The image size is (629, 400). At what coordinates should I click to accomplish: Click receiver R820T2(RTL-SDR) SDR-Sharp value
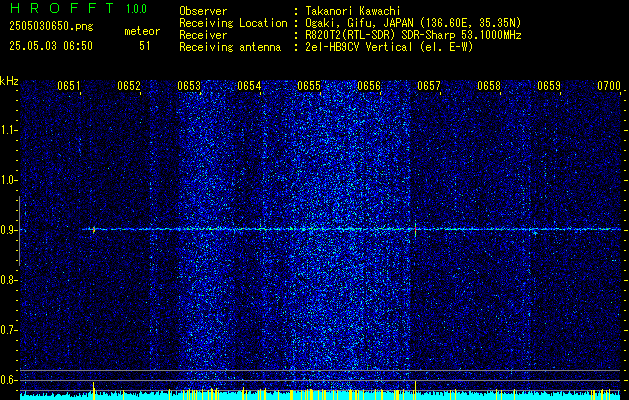pyautogui.click(x=413, y=35)
